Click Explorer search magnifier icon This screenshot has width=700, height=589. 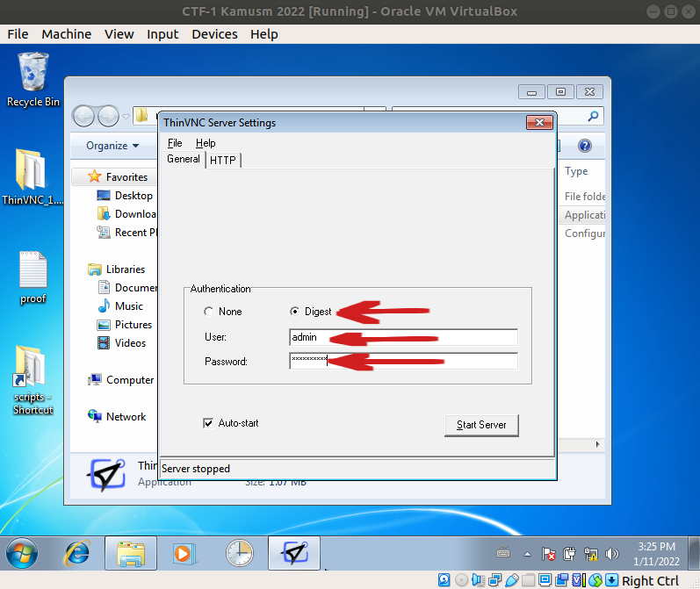point(593,117)
